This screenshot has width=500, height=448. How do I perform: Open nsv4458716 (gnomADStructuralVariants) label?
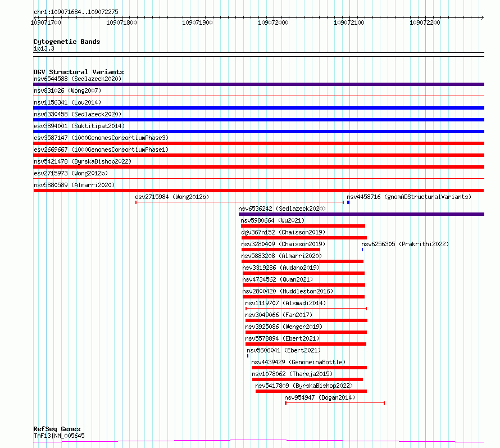[409, 197]
